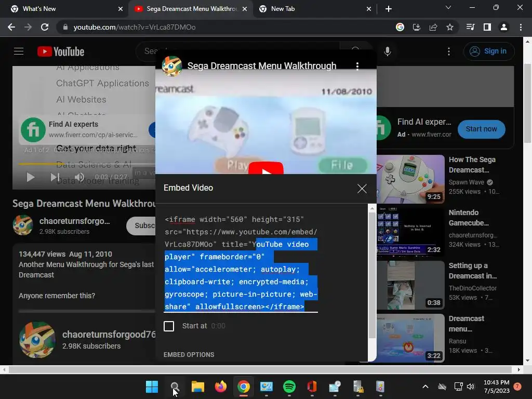Open chaoreturnsforgo... channel name link
The image size is (532, 399).
(x=74, y=221)
